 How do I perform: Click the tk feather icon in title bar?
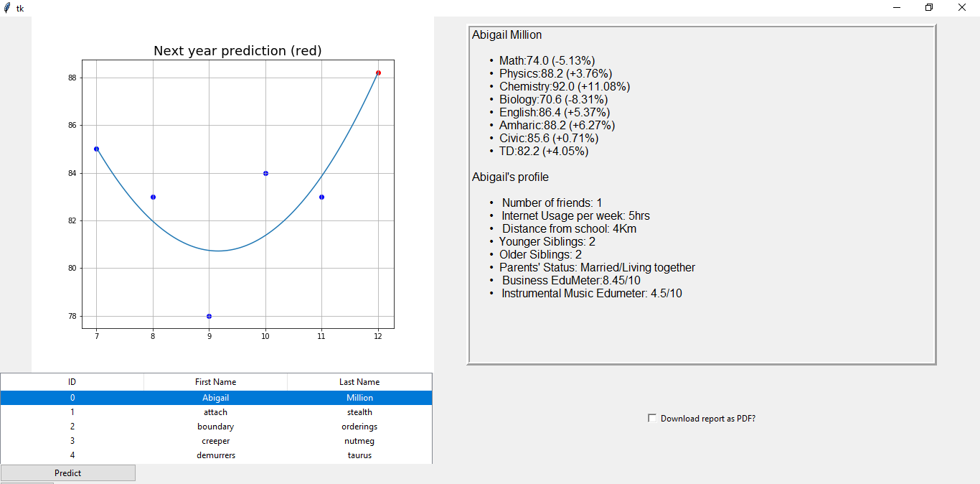point(6,8)
